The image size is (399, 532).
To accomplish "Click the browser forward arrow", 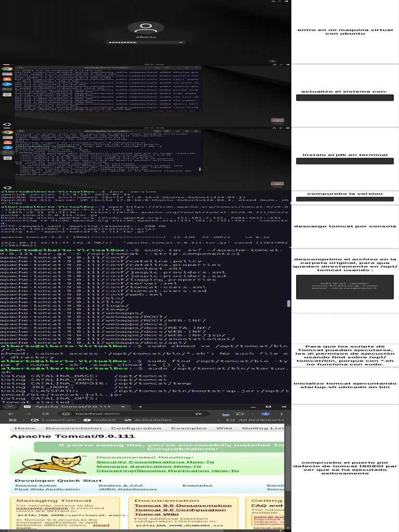I will point(28,414).
